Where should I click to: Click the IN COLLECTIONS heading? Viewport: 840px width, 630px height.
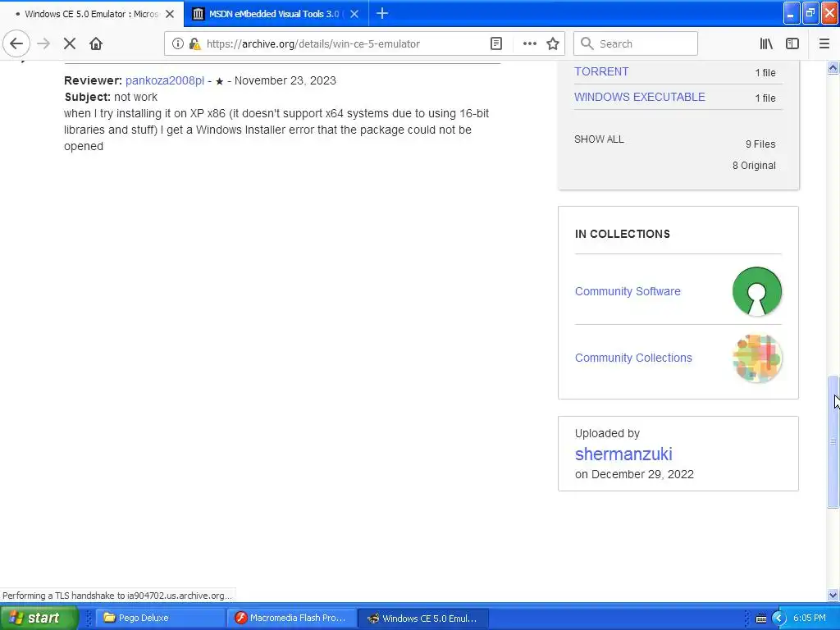[x=622, y=234]
